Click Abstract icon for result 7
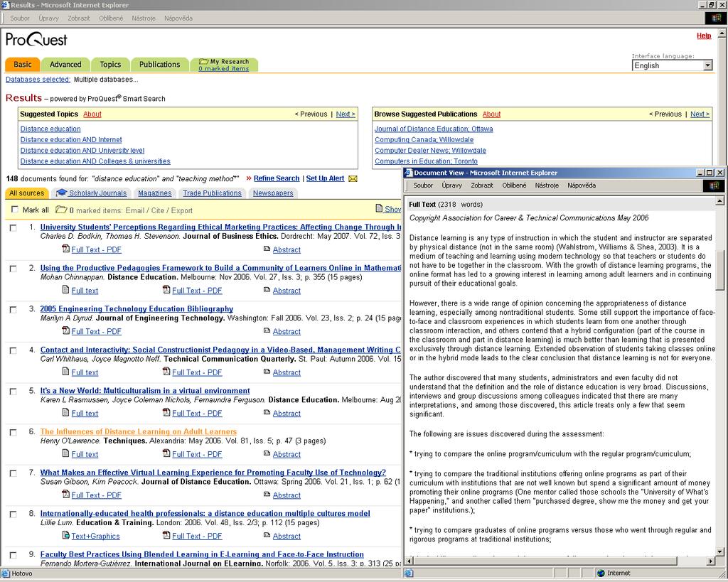 (x=267, y=494)
